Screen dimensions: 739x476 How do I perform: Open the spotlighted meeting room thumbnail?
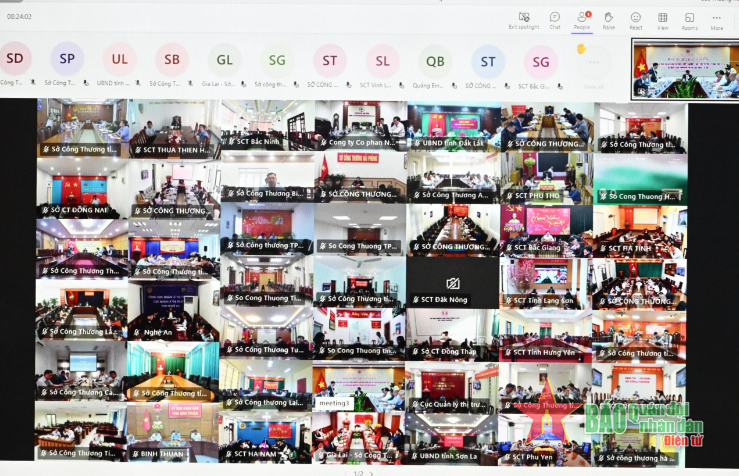[x=685, y=73]
